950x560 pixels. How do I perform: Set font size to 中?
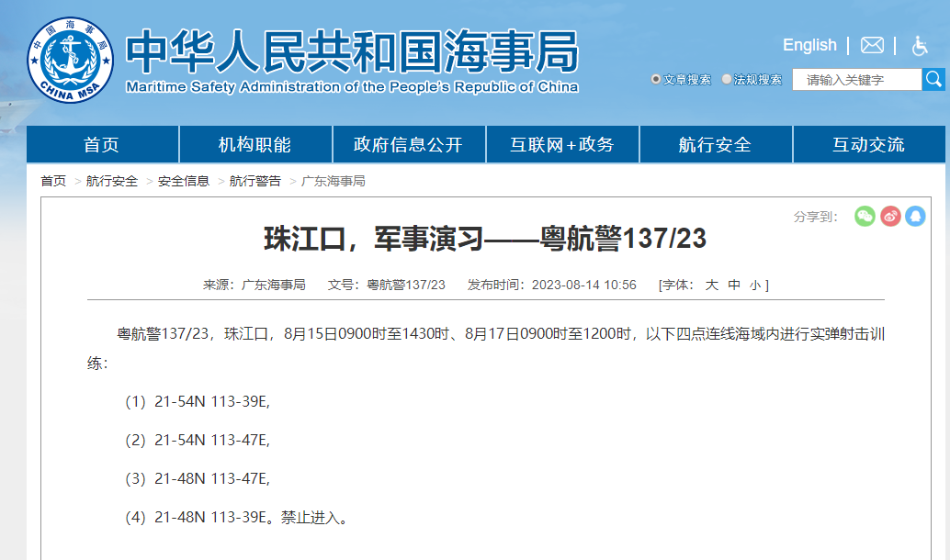pyautogui.click(x=734, y=285)
